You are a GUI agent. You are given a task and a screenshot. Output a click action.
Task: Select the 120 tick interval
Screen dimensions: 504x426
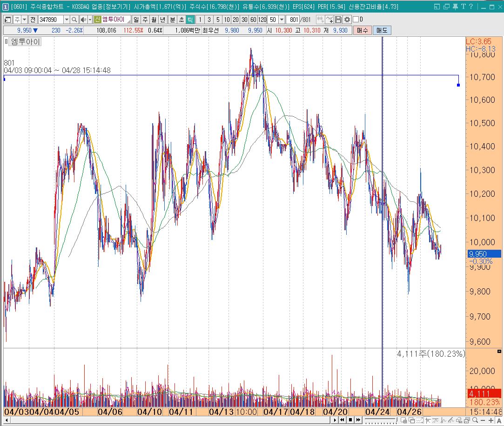(262, 20)
